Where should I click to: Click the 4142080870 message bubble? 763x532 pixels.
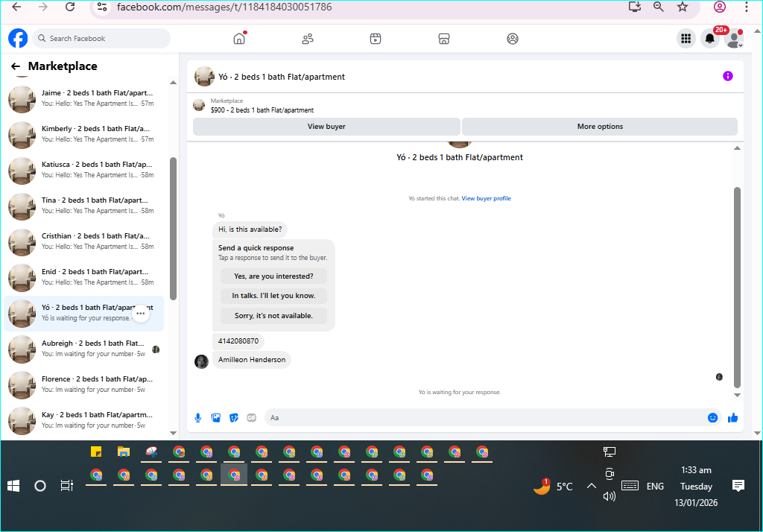tap(238, 341)
